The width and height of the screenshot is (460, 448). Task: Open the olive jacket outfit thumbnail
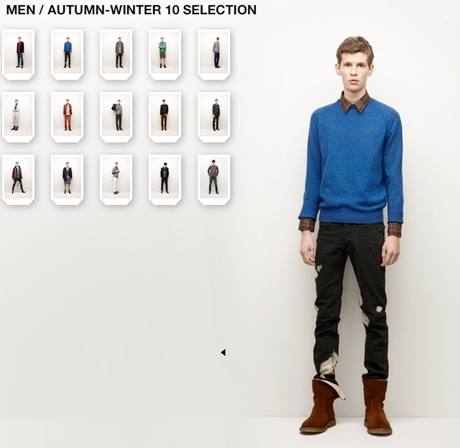point(116,55)
